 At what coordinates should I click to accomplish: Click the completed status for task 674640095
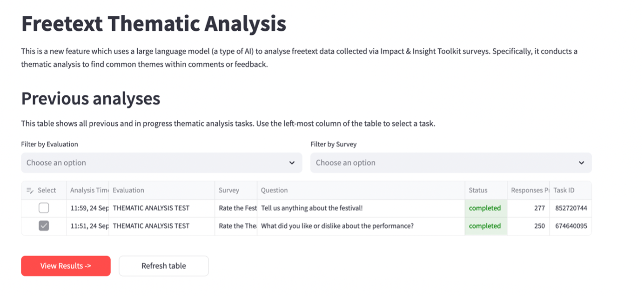coord(485,226)
